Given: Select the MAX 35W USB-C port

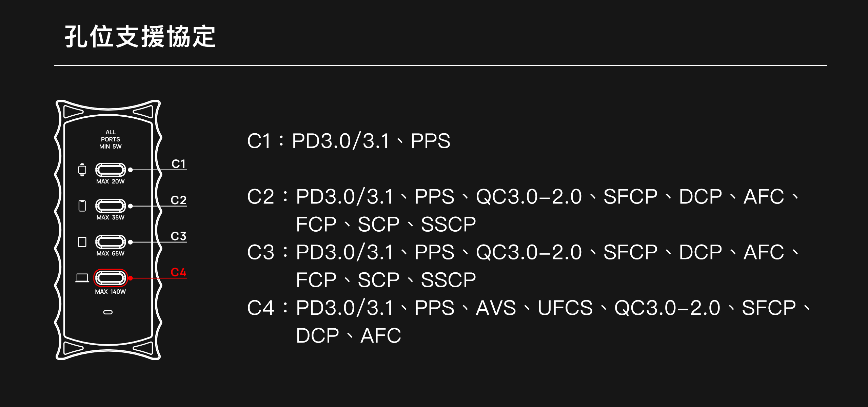Looking at the screenshot, I should (111, 206).
